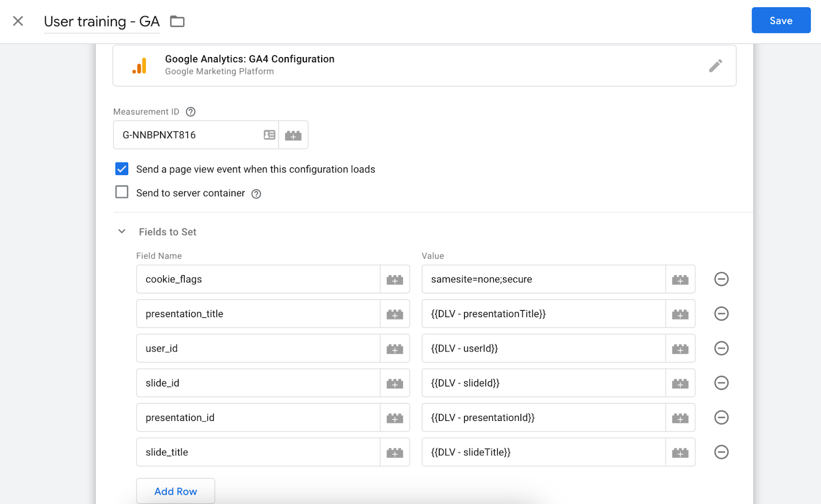
Task: Edit the DLV - presentationId value
Action: (x=544, y=418)
